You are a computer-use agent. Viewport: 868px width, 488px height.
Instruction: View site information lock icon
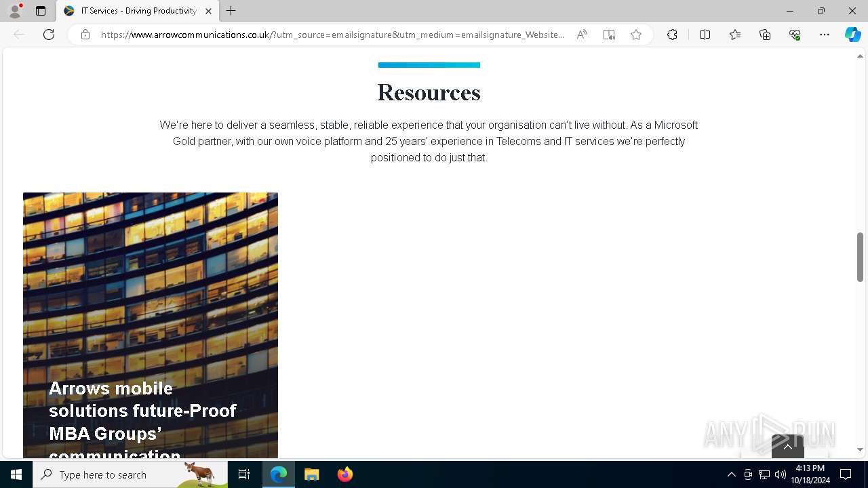[85, 35]
